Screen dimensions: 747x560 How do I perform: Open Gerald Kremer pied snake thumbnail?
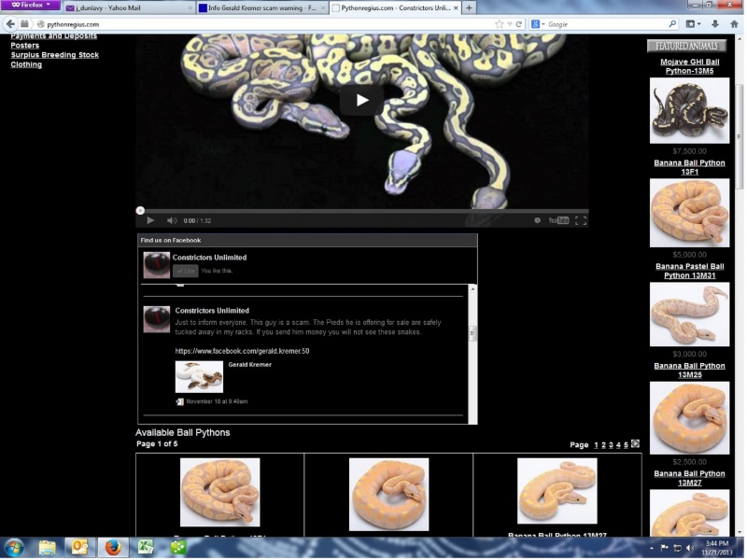coord(199,377)
